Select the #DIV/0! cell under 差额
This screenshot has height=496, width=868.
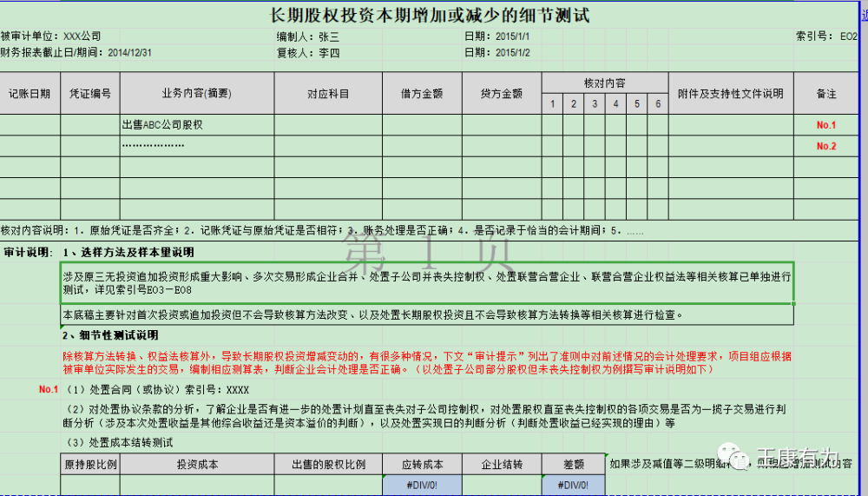pos(574,485)
